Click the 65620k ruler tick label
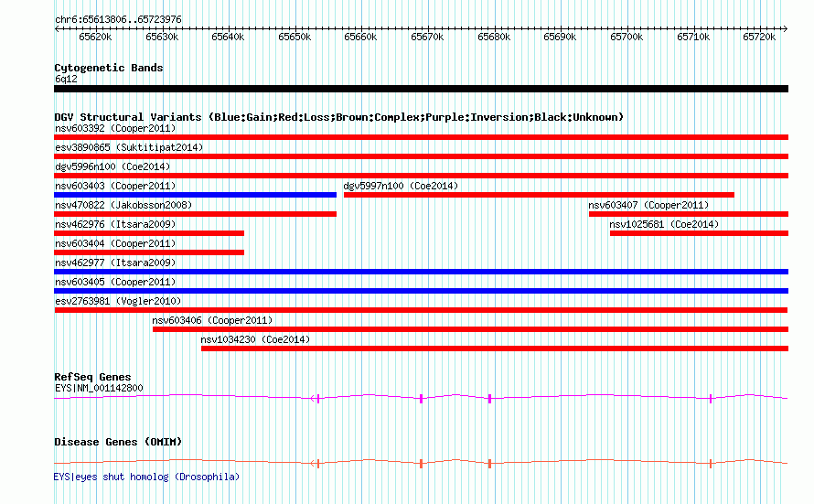The height and width of the screenshot is (504, 814). pyautogui.click(x=95, y=37)
